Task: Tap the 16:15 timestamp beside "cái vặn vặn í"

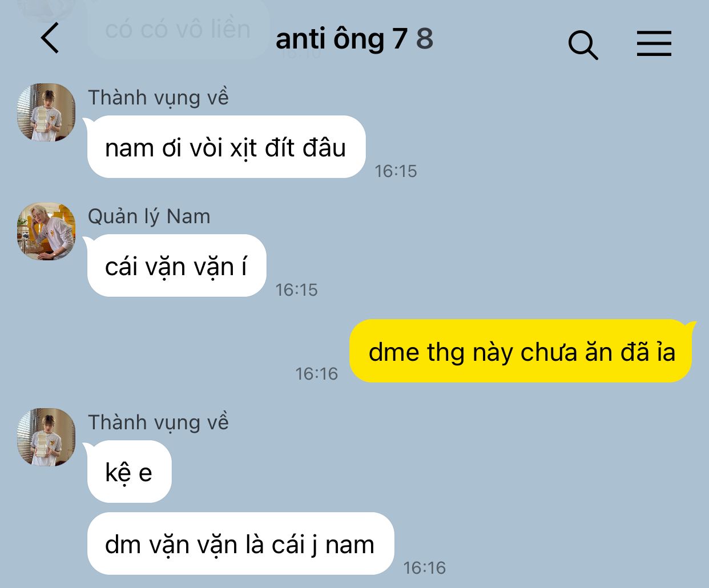Action: tap(296, 290)
